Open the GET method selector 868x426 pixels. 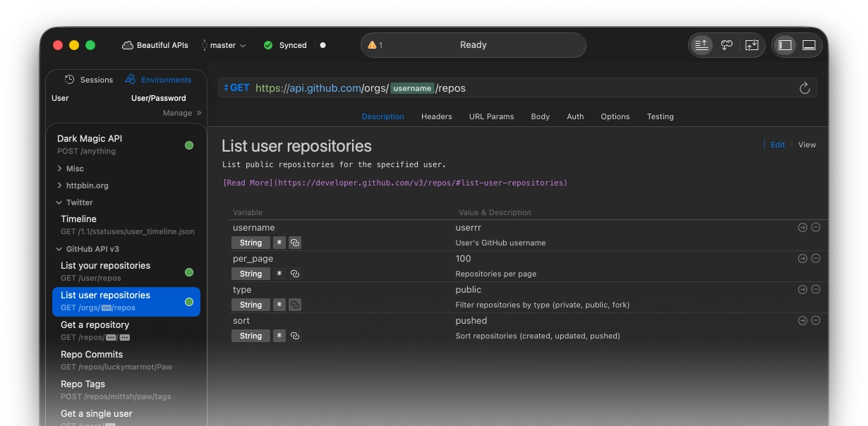click(x=236, y=88)
